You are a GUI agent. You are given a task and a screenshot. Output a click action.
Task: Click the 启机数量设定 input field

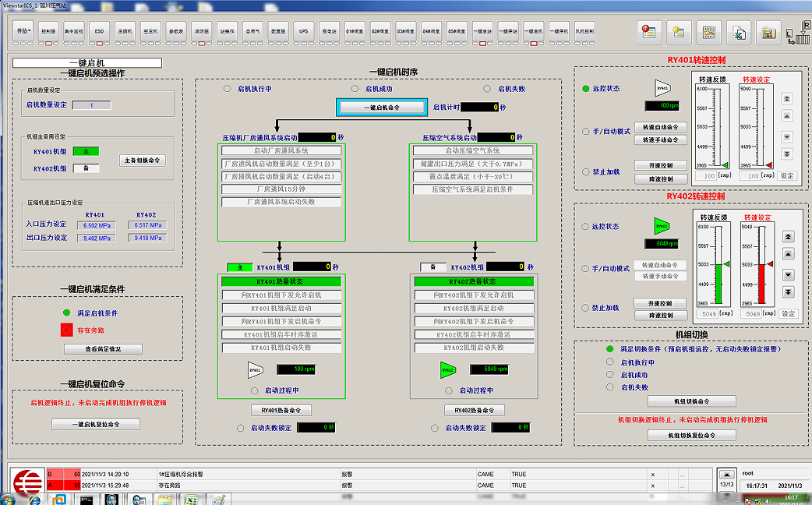pos(91,105)
